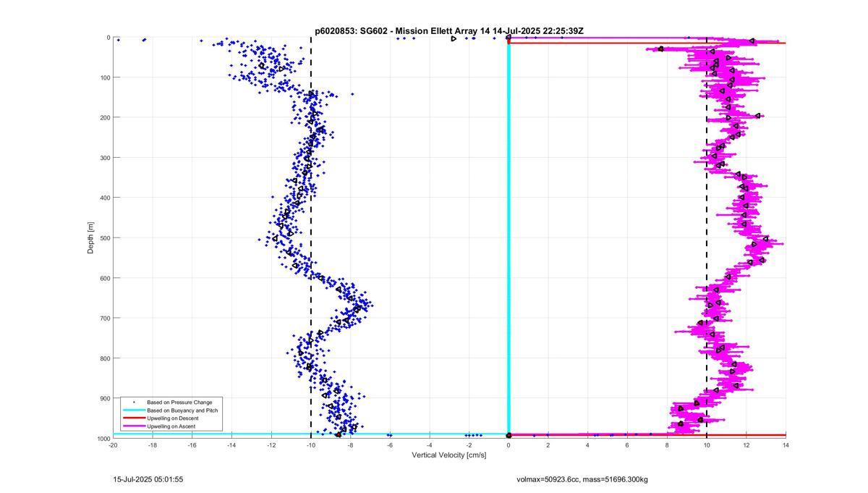Click the x-axis tick label '-4'
The image size is (868, 493).
(x=430, y=445)
